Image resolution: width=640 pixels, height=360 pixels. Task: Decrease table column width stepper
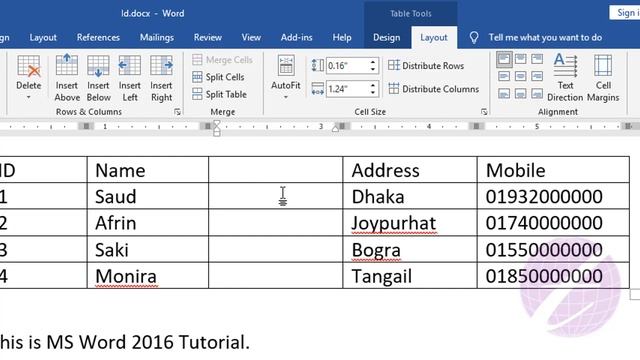[373, 93]
